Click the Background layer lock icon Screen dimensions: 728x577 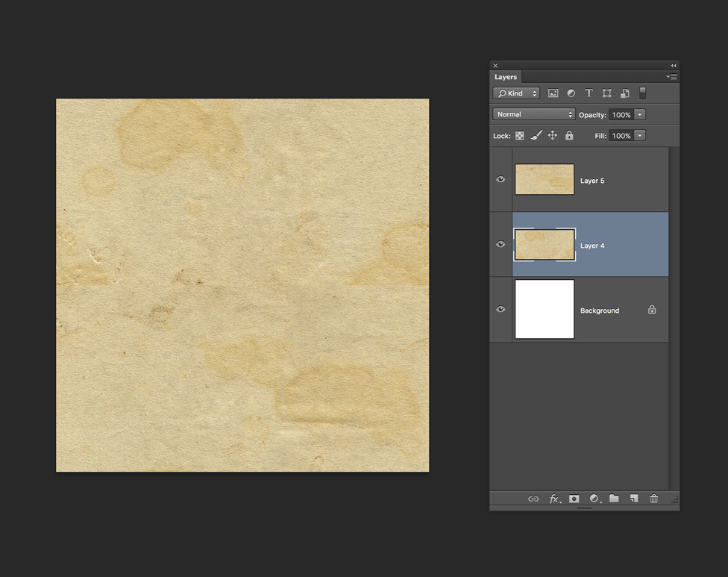[652, 310]
